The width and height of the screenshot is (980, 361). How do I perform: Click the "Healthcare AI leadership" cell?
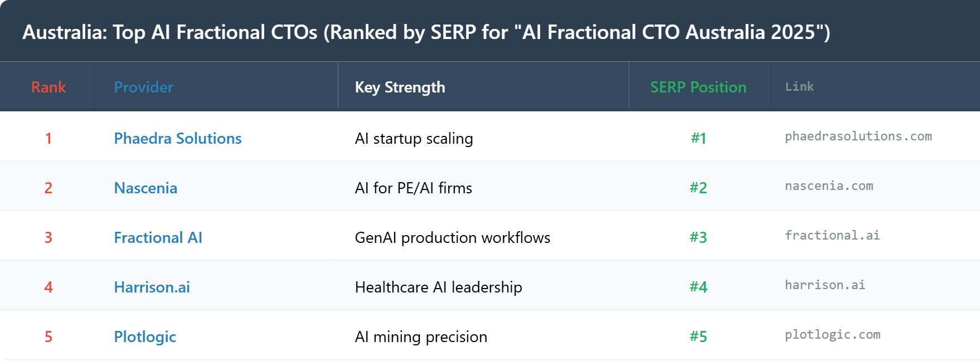click(x=438, y=287)
